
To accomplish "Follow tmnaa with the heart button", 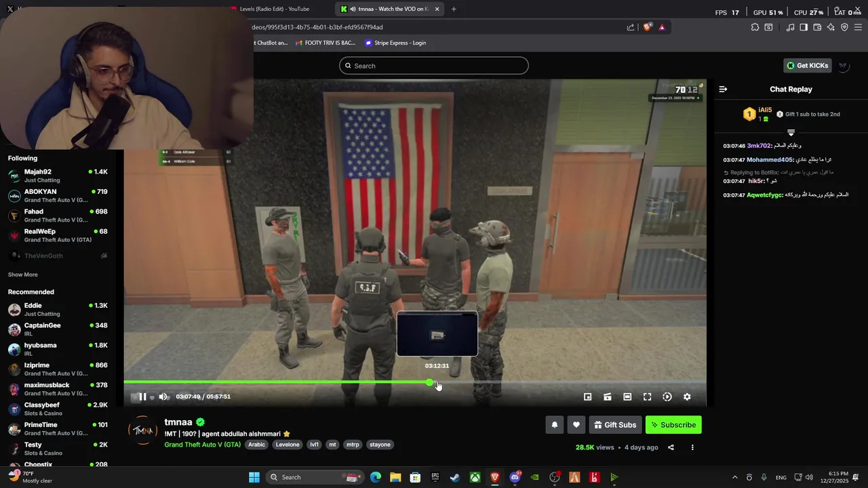I will click(x=576, y=425).
